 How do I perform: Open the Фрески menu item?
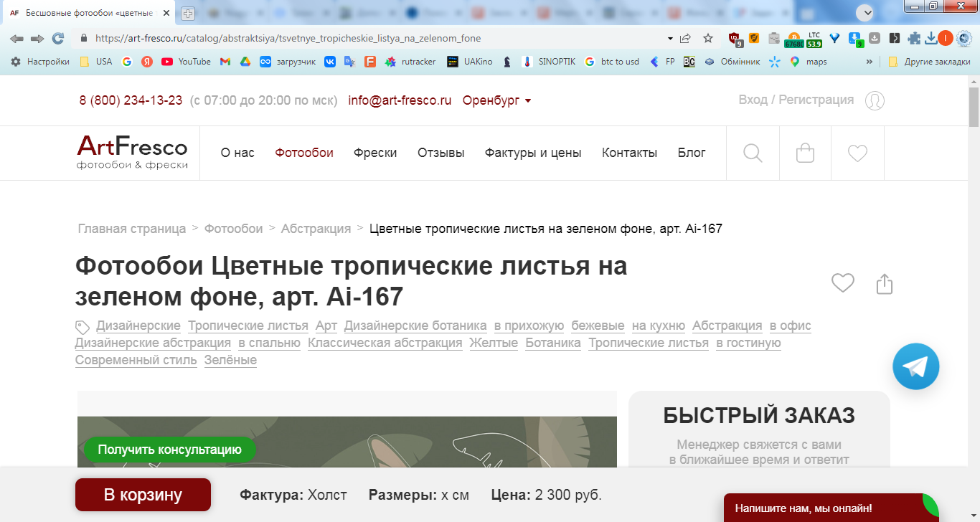(x=375, y=153)
